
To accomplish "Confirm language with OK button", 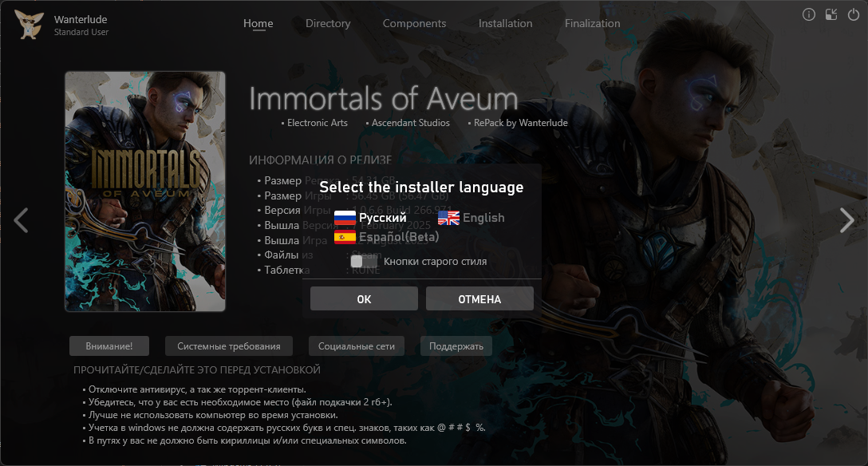I will click(x=364, y=299).
